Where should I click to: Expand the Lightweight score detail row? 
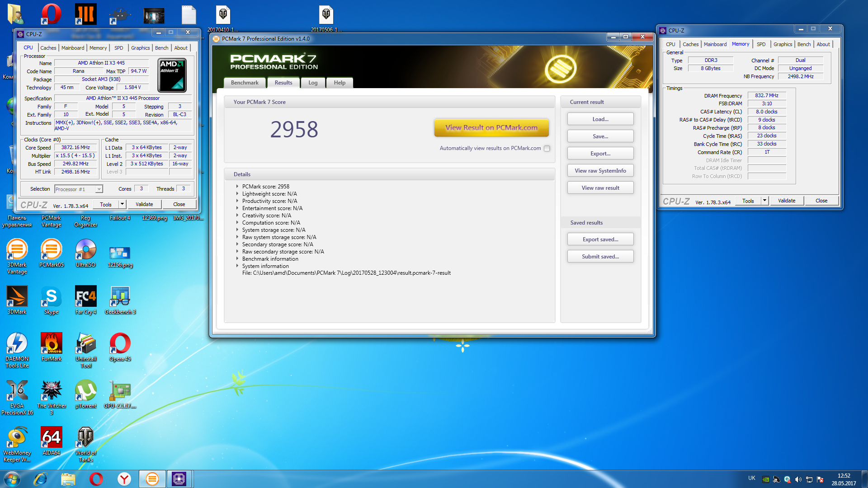pyautogui.click(x=237, y=193)
